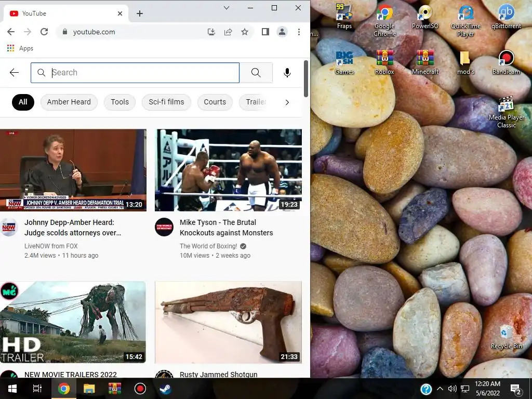
Task: Open the Chrome side panel icon
Action: 265,32
